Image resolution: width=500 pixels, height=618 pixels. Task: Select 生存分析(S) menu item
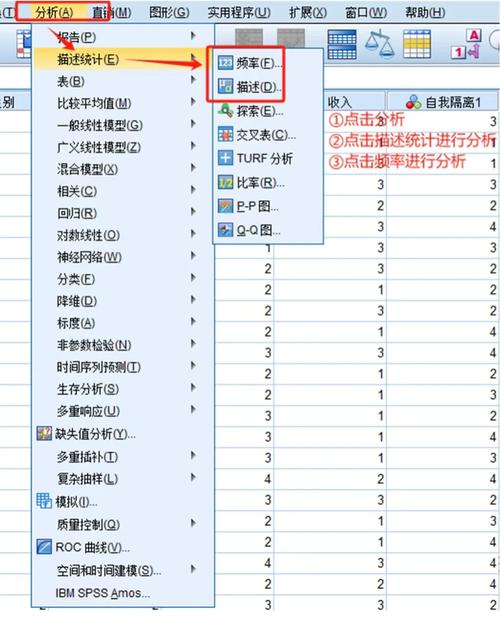coord(123,389)
